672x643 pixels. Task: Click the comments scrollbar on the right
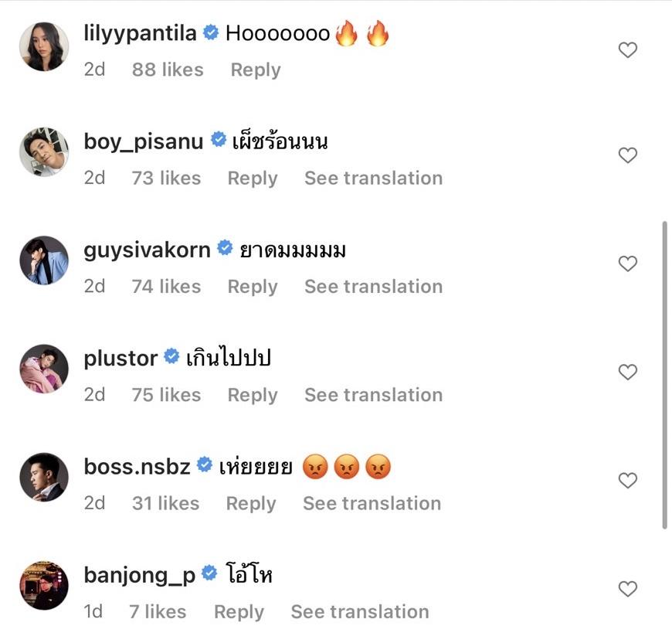[x=665, y=375]
